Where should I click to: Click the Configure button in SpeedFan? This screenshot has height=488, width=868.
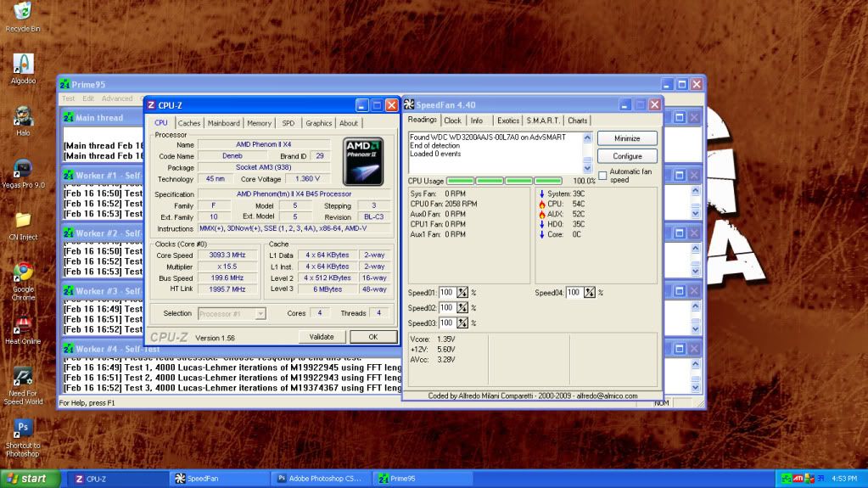coord(627,156)
